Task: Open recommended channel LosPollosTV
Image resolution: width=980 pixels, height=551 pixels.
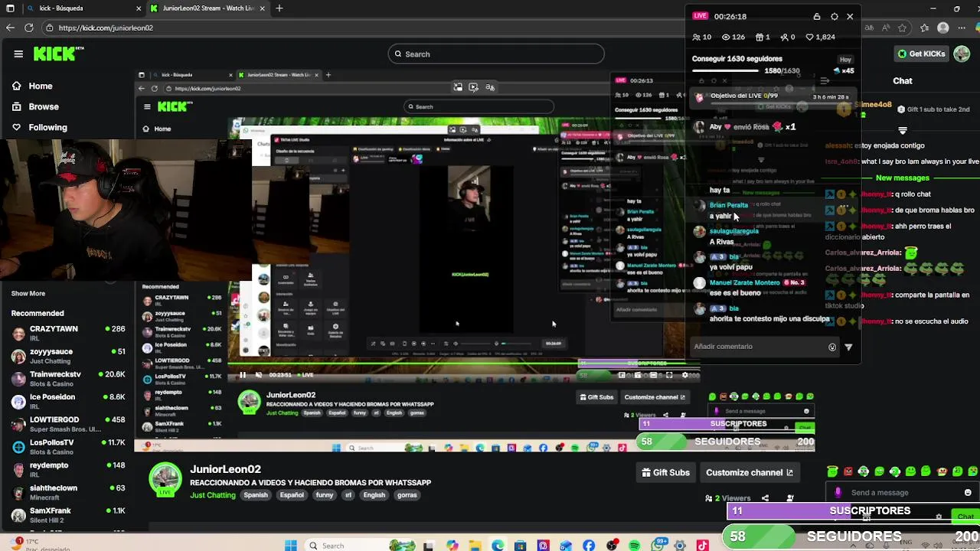Action: (x=67, y=447)
